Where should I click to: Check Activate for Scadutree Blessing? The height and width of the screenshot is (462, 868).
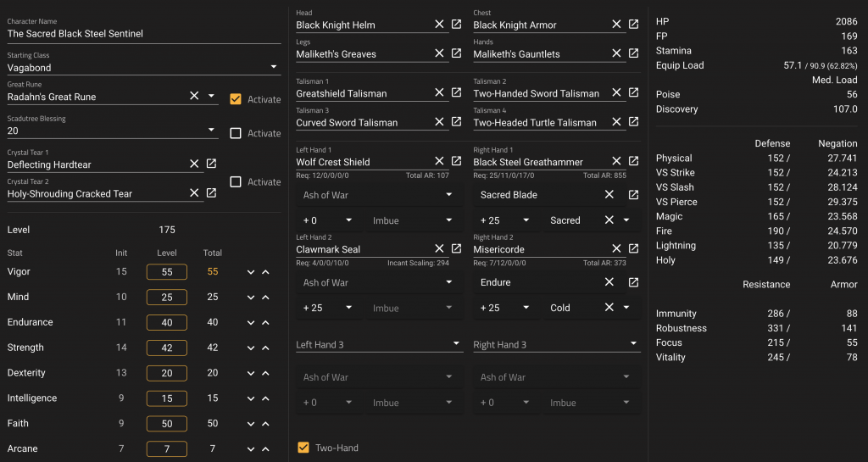pos(236,133)
